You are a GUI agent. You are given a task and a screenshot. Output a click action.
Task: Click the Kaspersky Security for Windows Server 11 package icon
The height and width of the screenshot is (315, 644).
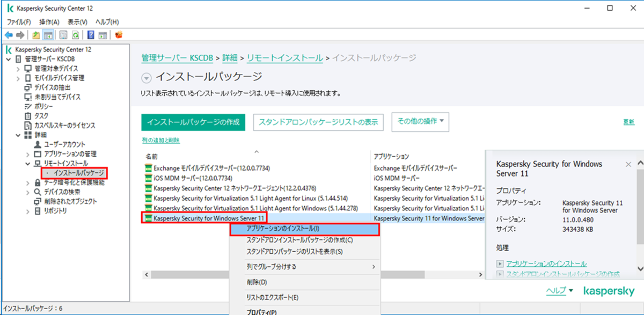click(149, 218)
